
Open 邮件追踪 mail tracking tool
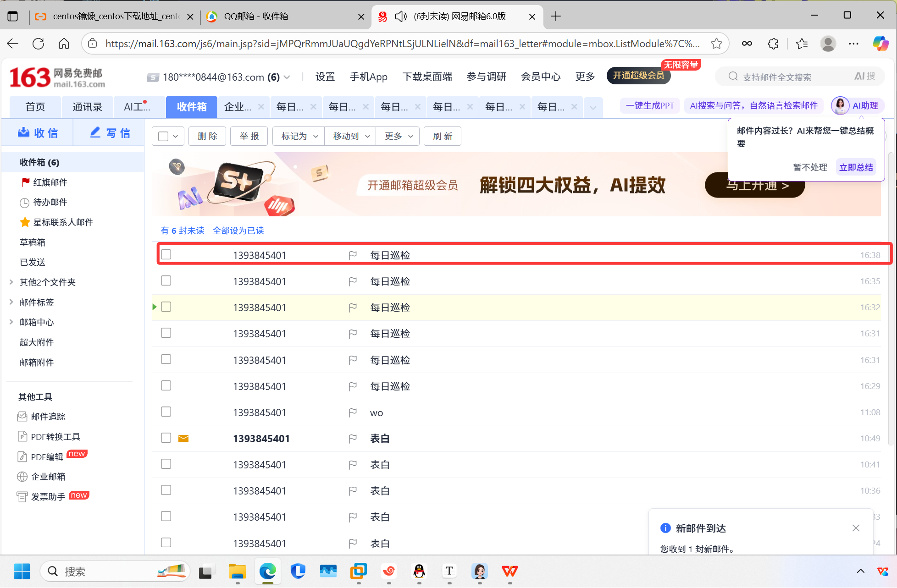click(48, 417)
